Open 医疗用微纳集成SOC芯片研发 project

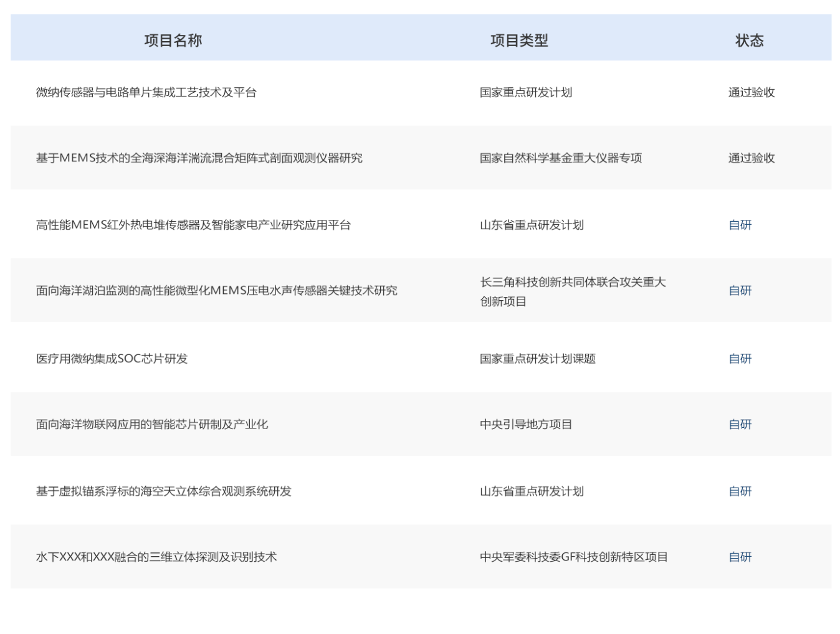pyautogui.click(x=112, y=359)
